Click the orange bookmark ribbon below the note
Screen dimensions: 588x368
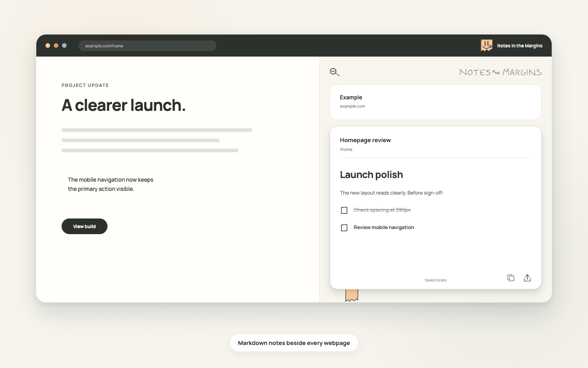tap(351, 295)
